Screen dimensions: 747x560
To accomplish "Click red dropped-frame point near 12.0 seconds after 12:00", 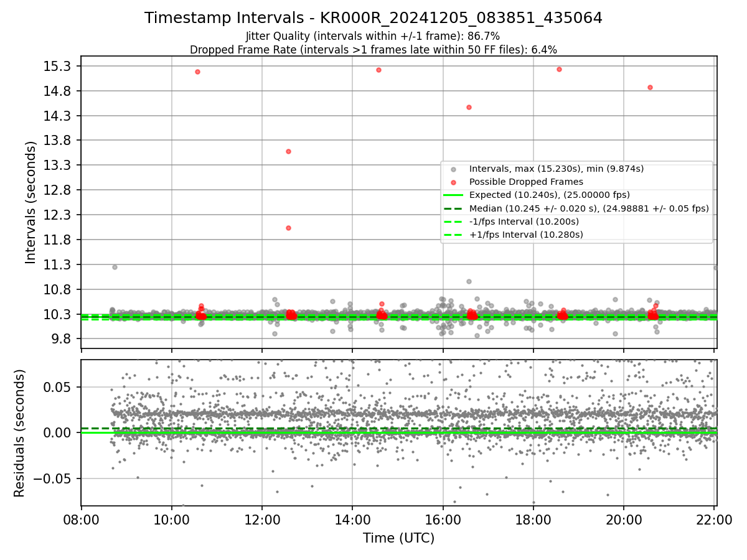I will tap(288, 228).
